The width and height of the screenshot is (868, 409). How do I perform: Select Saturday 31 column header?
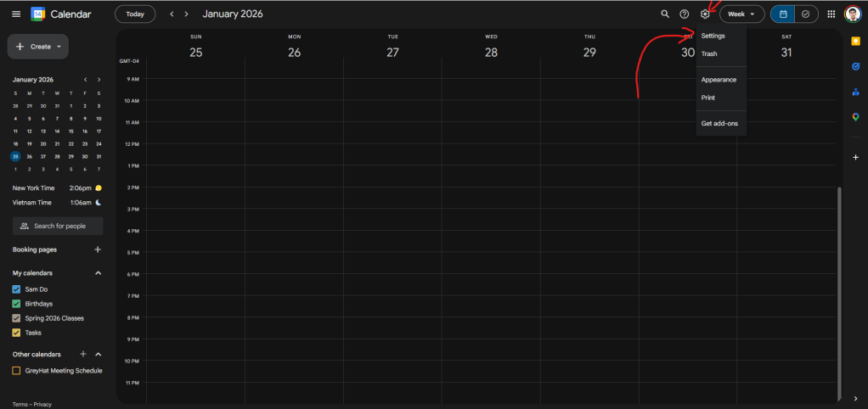[786, 47]
